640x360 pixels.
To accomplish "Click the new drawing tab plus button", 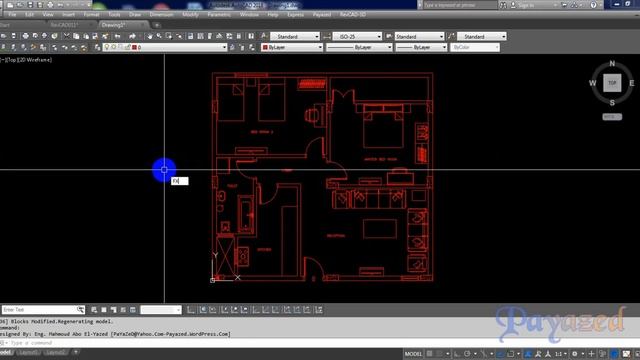I will point(157,25).
